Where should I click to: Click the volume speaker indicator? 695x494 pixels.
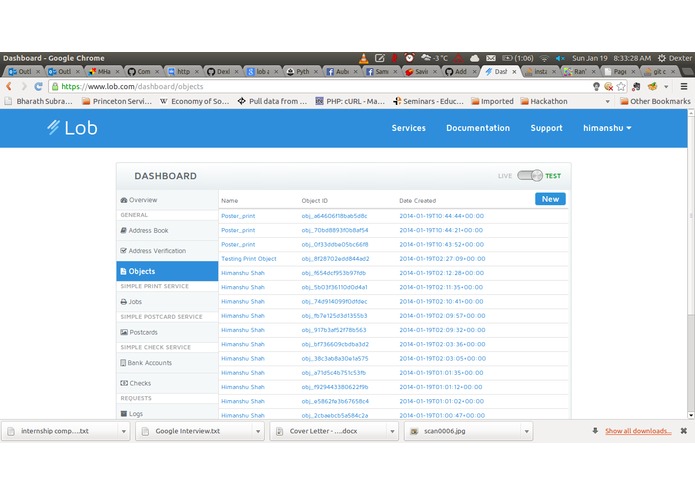tap(560, 58)
